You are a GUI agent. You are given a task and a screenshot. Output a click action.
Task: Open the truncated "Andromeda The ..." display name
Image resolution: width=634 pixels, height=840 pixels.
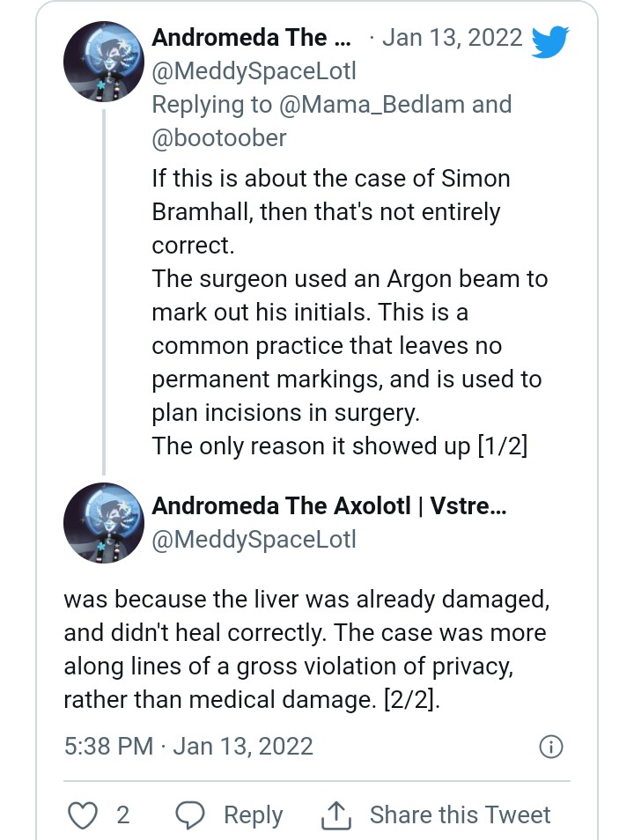point(251,38)
